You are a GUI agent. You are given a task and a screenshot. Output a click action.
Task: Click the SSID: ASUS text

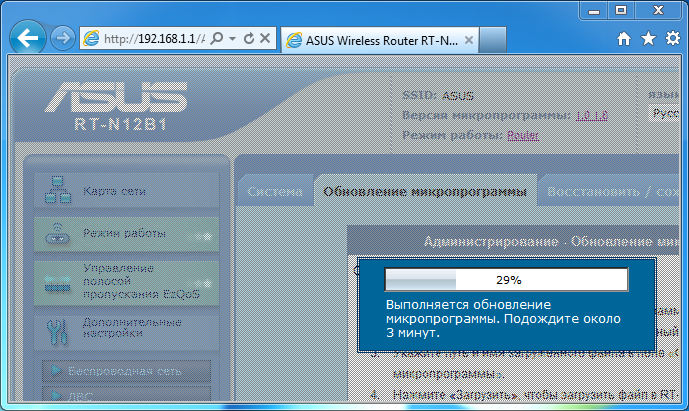pos(438,95)
